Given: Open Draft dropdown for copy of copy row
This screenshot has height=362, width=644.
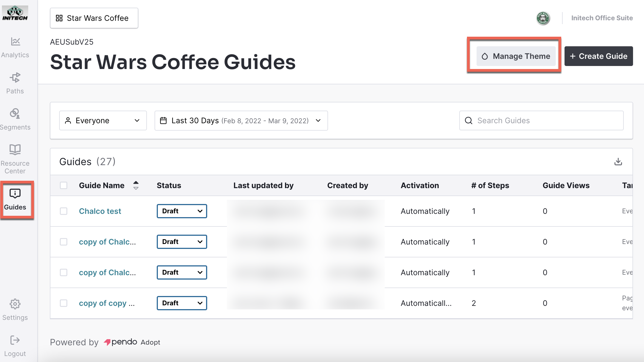Looking at the screenshot, I should coord(182,303).
